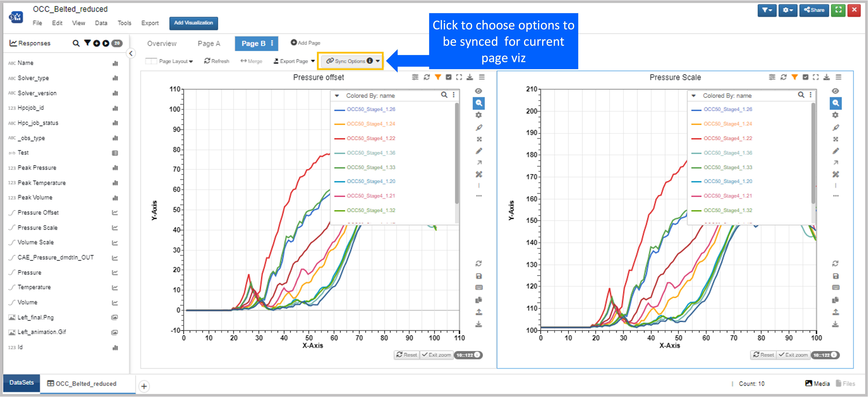This screenshot has width=868, height=397.
Task: Toggle visibility eye on Pressure Scale chart
Action: pyautogui.click(x=835, y=91)
